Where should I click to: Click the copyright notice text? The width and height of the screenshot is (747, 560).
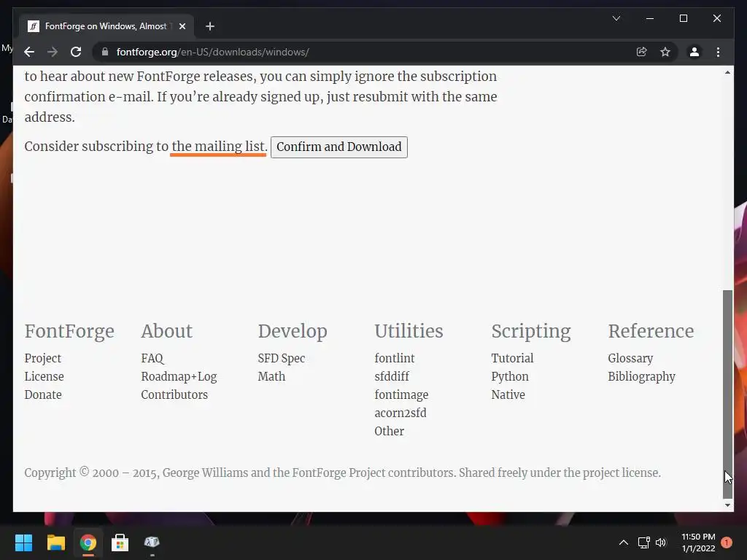343,472
